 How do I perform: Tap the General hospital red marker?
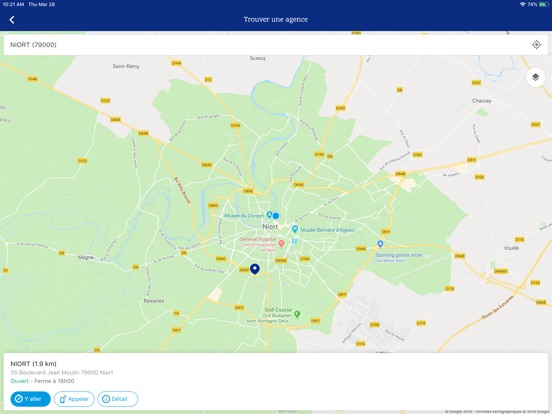coord(281,243)
